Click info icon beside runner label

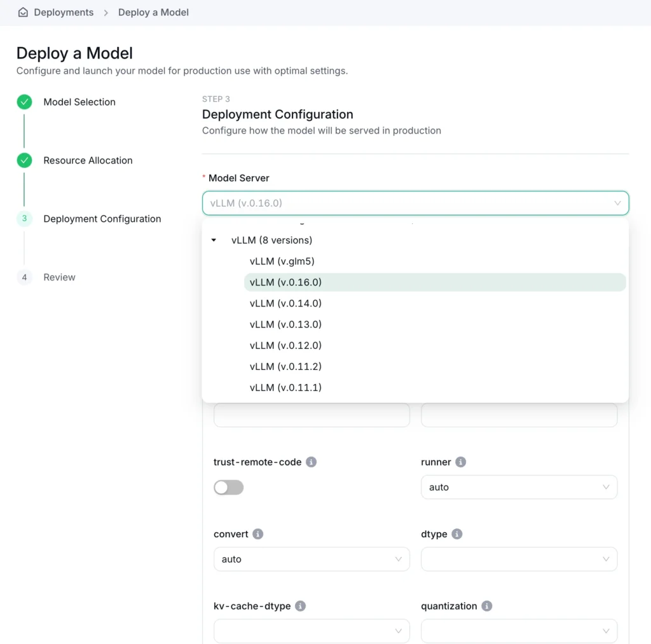tap(461, 462)
